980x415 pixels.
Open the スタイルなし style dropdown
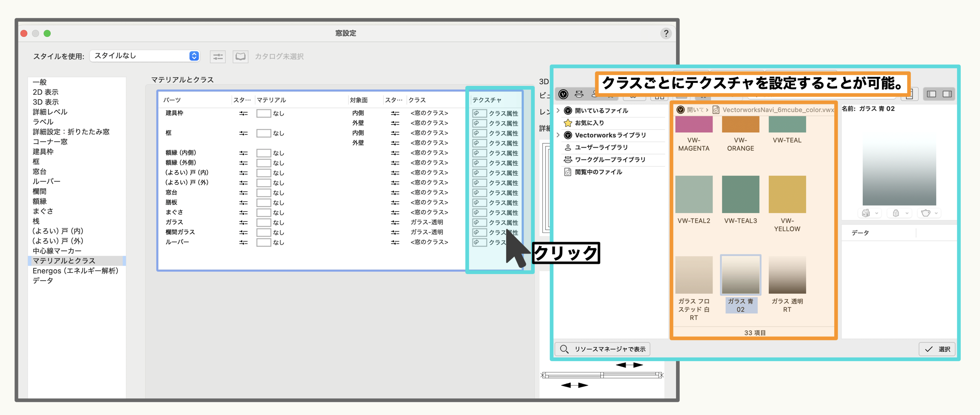click(x=145, y=56)
